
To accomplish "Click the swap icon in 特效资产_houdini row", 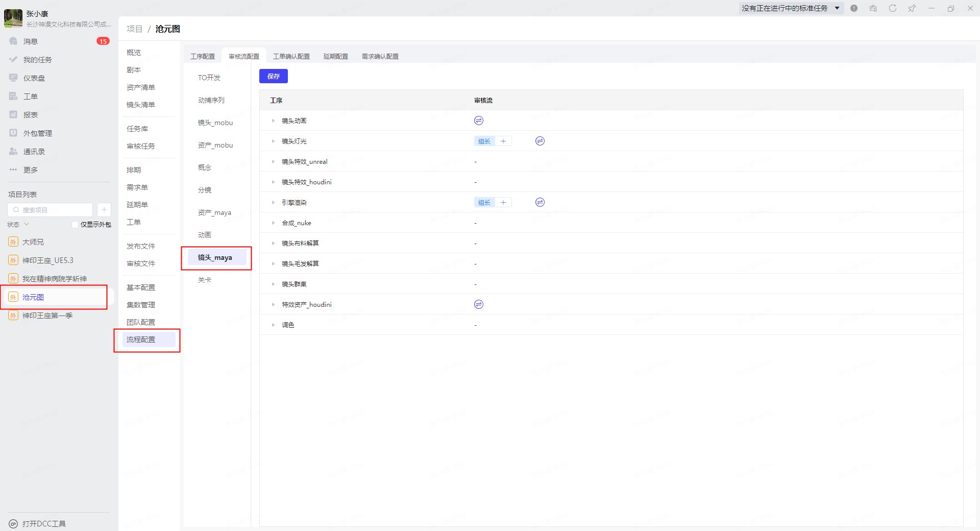I will (x=478, y=304).
